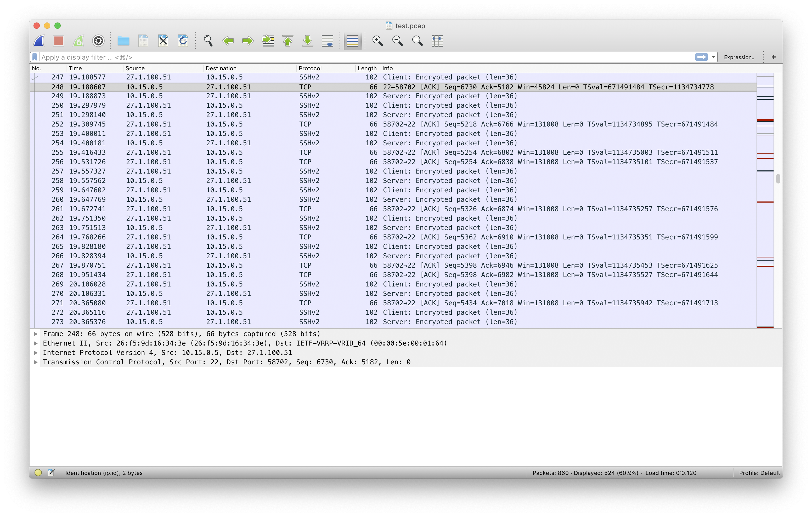This screenshot has height=517, width=812.
Task: Go forward with green right arrow
Action: (248, 41)
